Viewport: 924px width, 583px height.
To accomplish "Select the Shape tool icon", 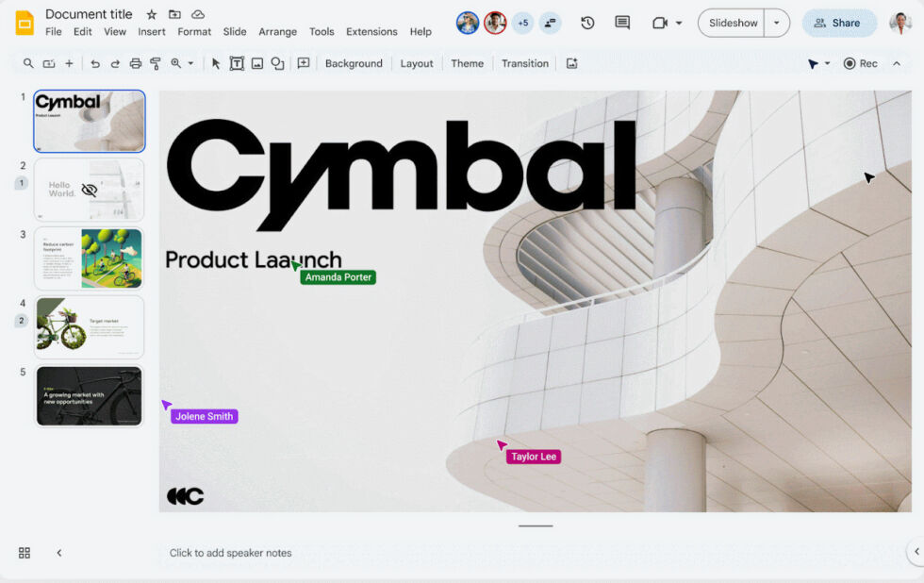I will [x=278, y=63].
